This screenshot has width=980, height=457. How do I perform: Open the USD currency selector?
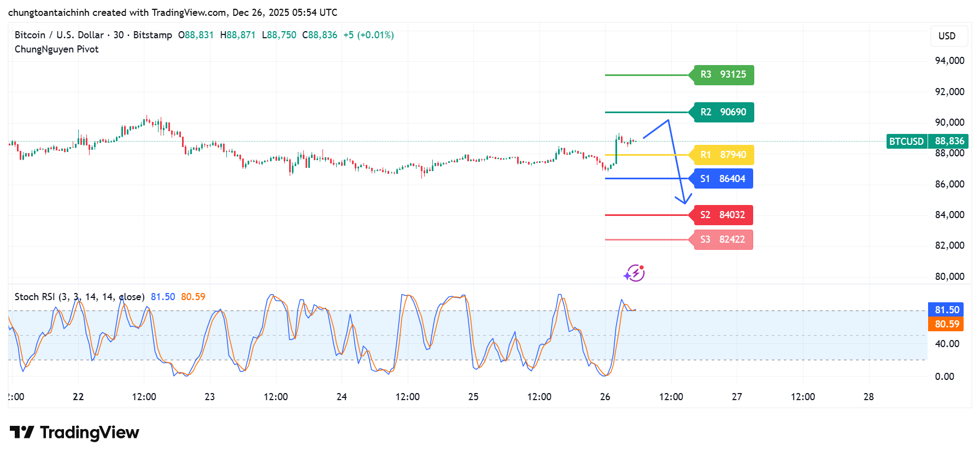point(947,36)
